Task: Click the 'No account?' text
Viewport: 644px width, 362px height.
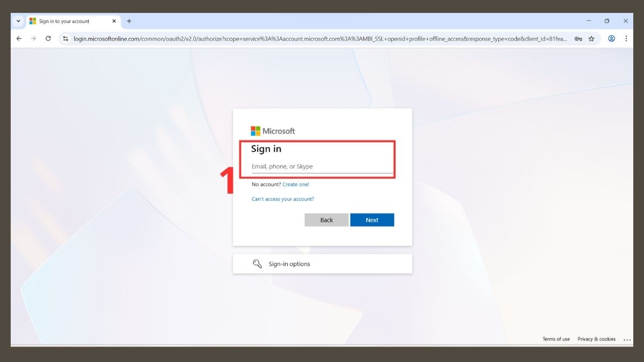Action: 266,184
